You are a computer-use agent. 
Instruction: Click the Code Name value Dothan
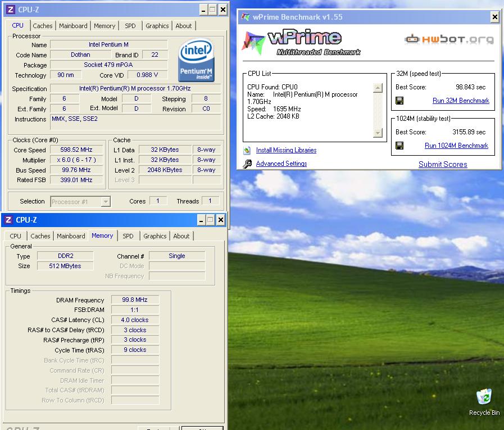tap(80, 55)
